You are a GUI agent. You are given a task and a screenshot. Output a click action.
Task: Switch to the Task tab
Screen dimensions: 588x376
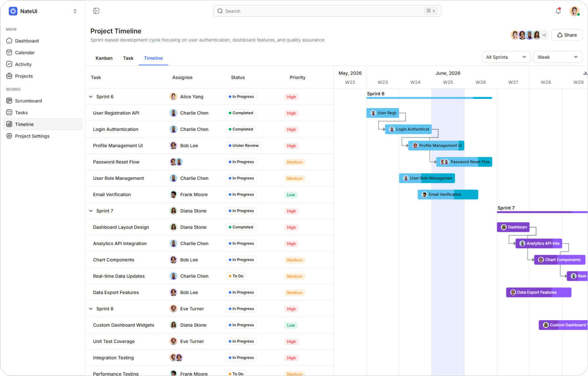click(128, 58)
